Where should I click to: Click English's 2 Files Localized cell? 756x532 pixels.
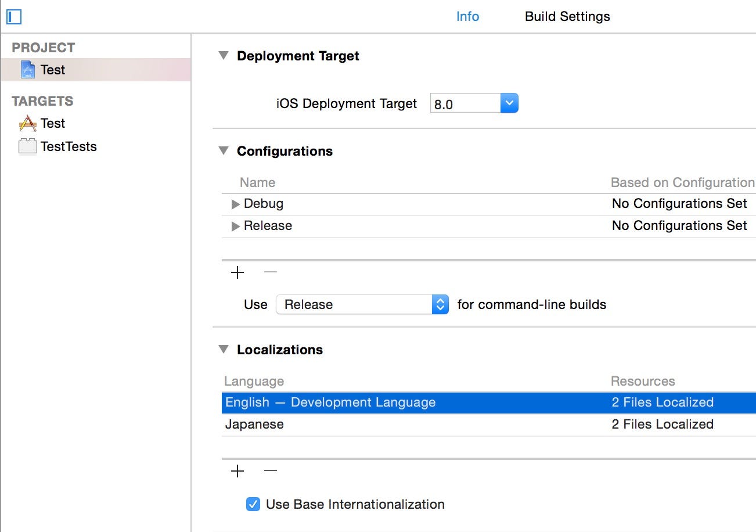(663, 402)
